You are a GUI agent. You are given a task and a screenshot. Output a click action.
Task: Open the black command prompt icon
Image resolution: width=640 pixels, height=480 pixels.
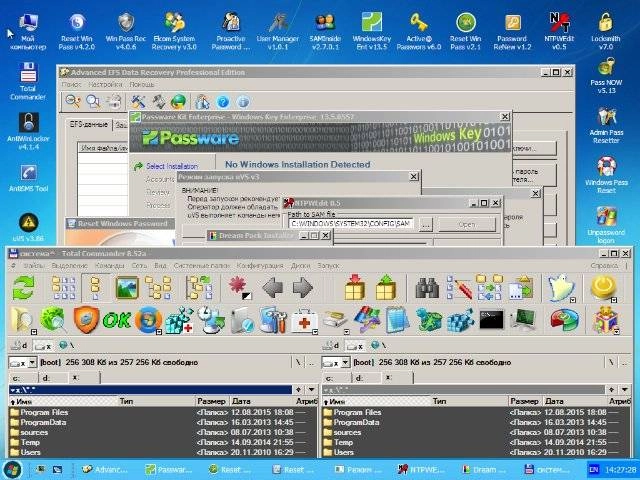click(491, 320)
